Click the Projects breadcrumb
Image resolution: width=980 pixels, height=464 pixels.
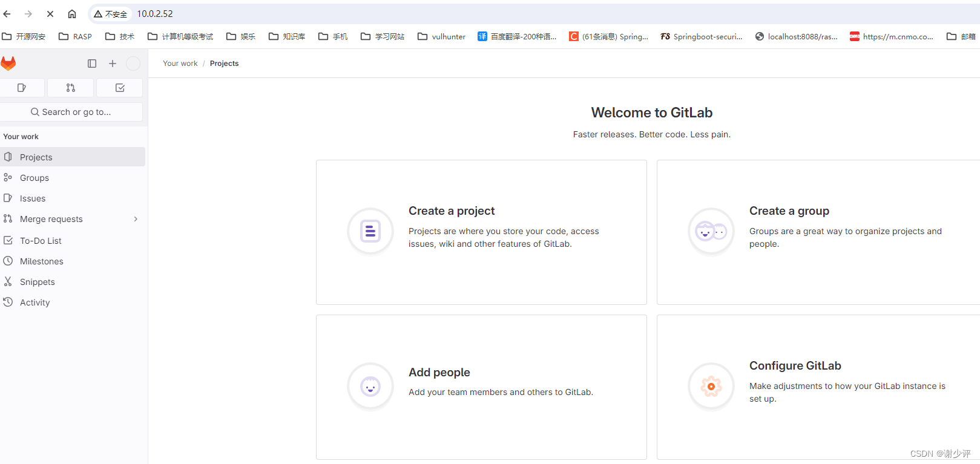point(224,64)
